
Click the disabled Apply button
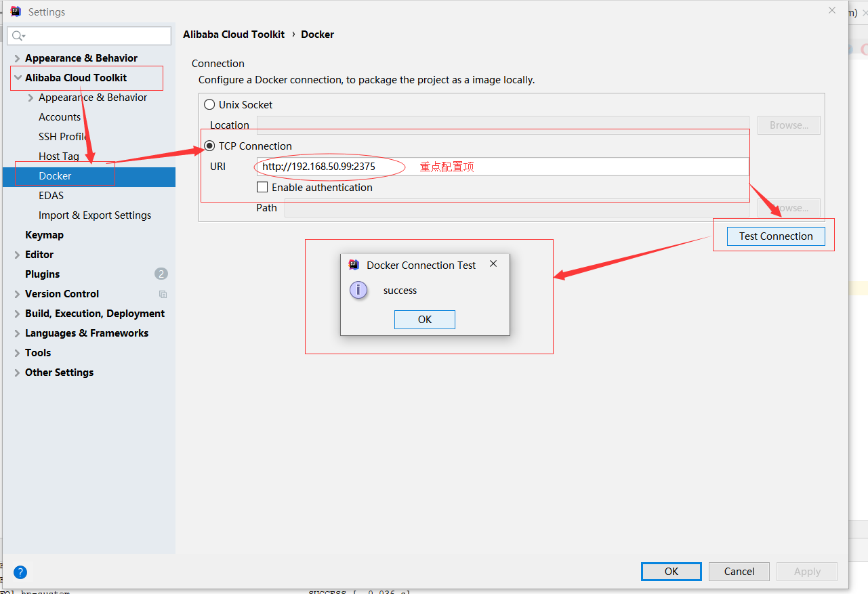click(x=807, y=572)
